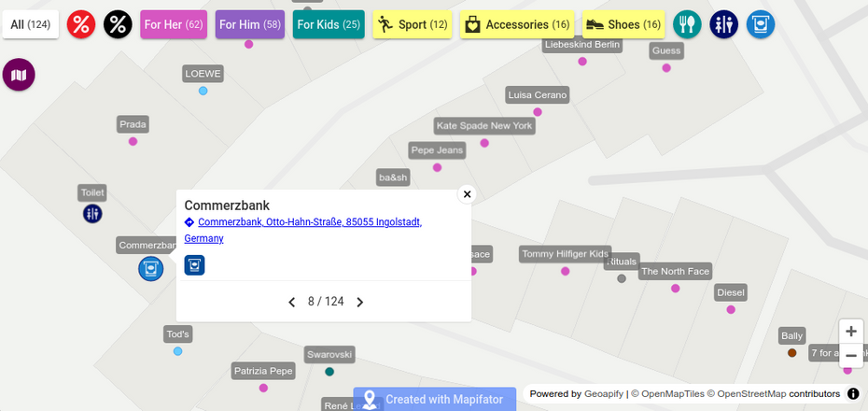Viewport: 868px width, 411px height.
Task: Toggle the For Him category filter
Action: click(250, 24)
